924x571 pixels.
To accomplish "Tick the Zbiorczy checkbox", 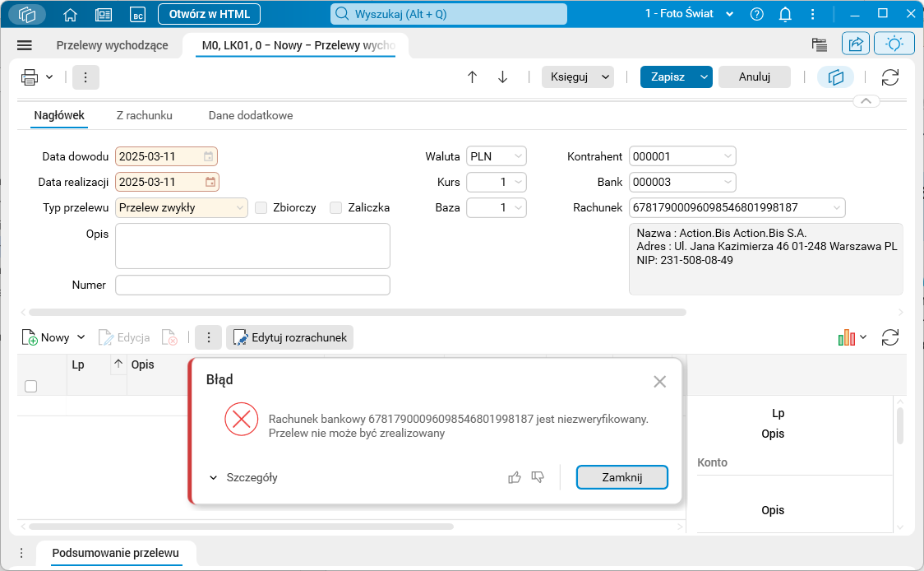I will click(x=261, y=207).
